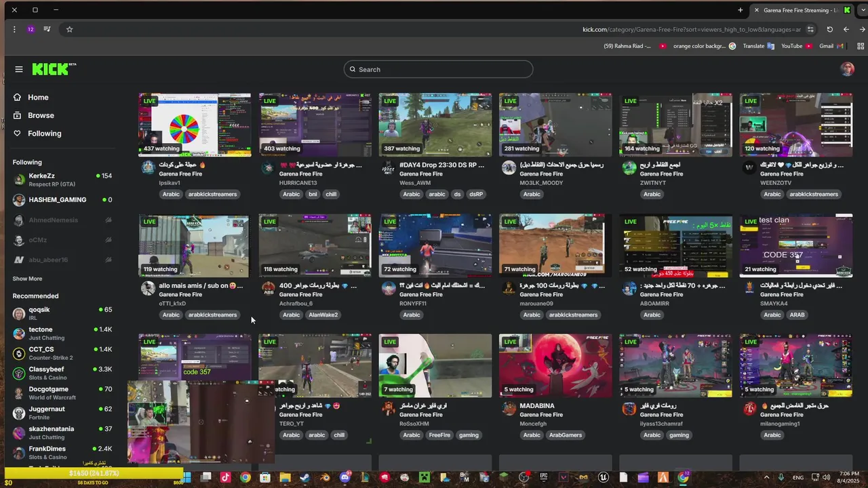Open recommended channel tectone
The height and width of the screenshot is (488, 868).
pos(62,333)
